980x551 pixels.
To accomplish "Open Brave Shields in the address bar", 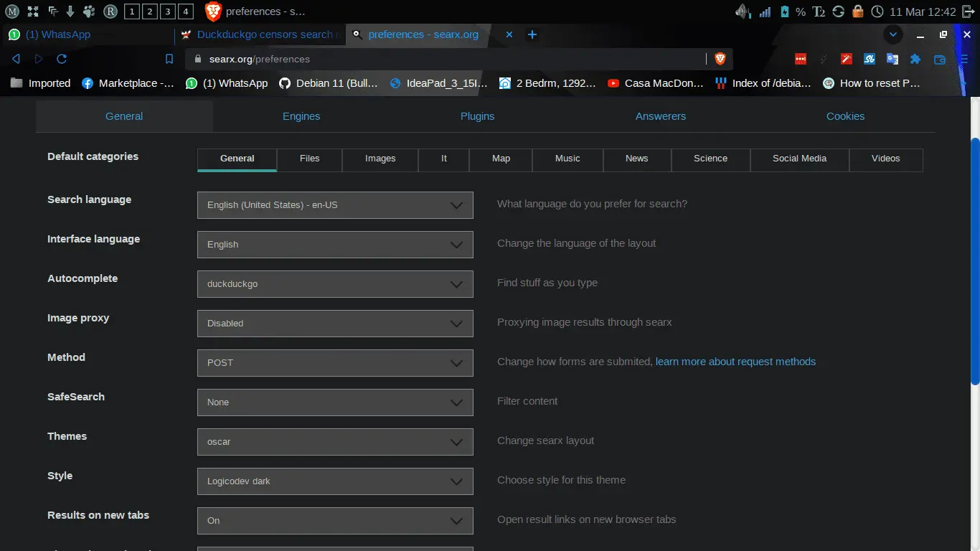I will click(x=720, y=59).
